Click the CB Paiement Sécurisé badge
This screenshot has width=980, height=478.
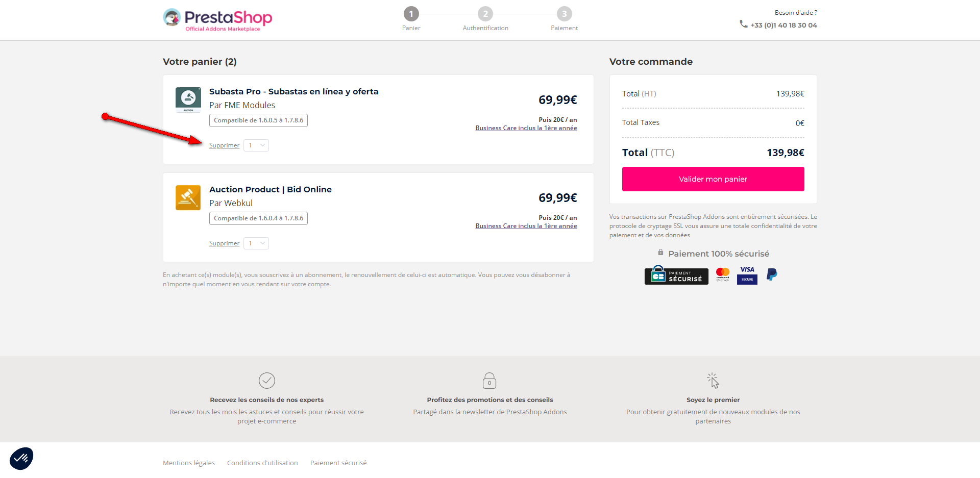pos(676,275)
